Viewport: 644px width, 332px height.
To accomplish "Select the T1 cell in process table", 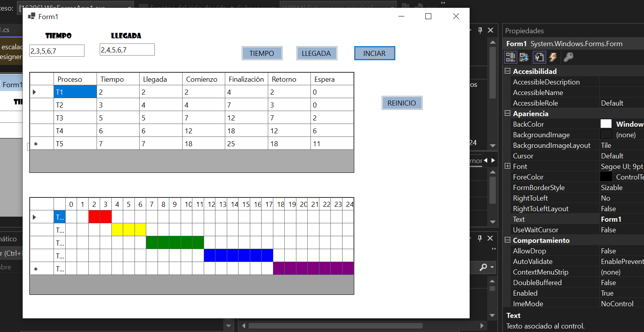I will tap(75, 92).
